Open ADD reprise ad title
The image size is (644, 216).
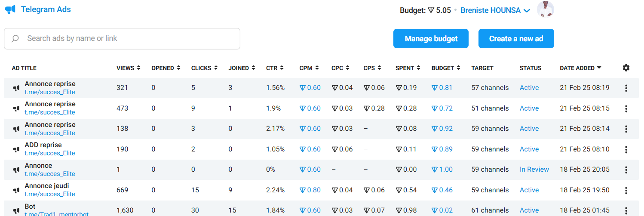pos(43,145)
